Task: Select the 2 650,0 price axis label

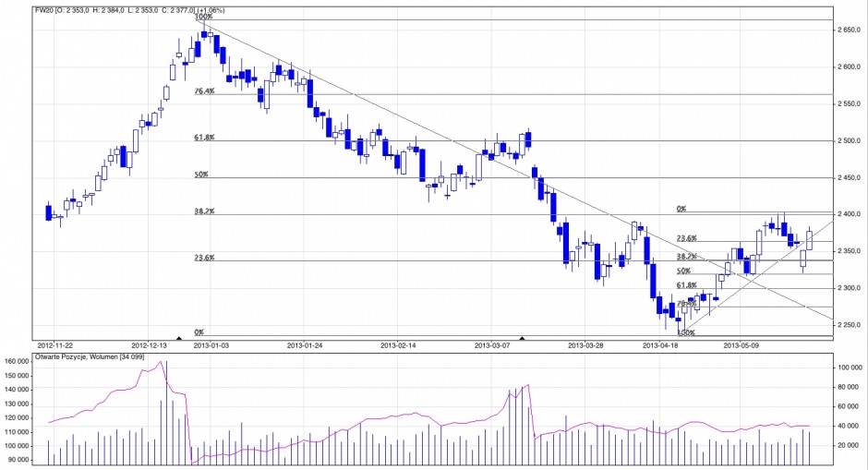Action: (850, 30)
